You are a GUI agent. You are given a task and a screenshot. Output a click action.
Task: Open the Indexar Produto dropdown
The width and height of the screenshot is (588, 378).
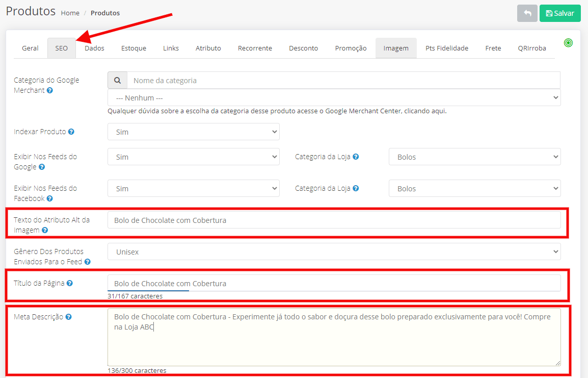pyautogui.click(x=193, y=132)
